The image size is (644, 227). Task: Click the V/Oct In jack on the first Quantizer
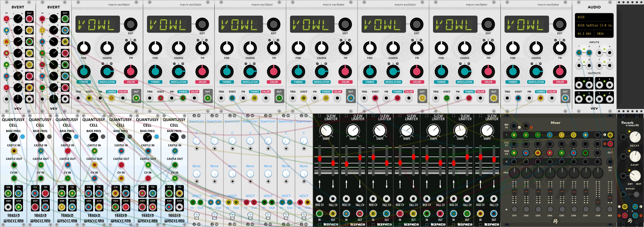tap(192, 203)
